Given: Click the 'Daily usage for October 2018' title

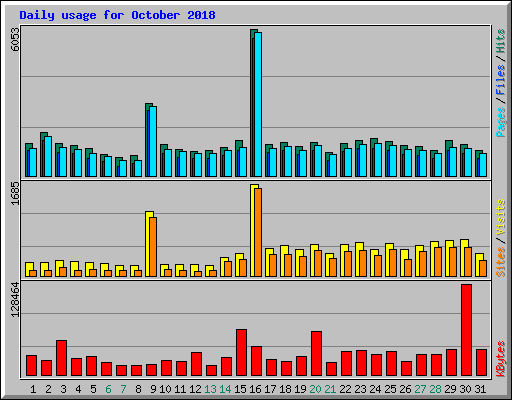Looking at the screenshot, I should click(117, 15).
